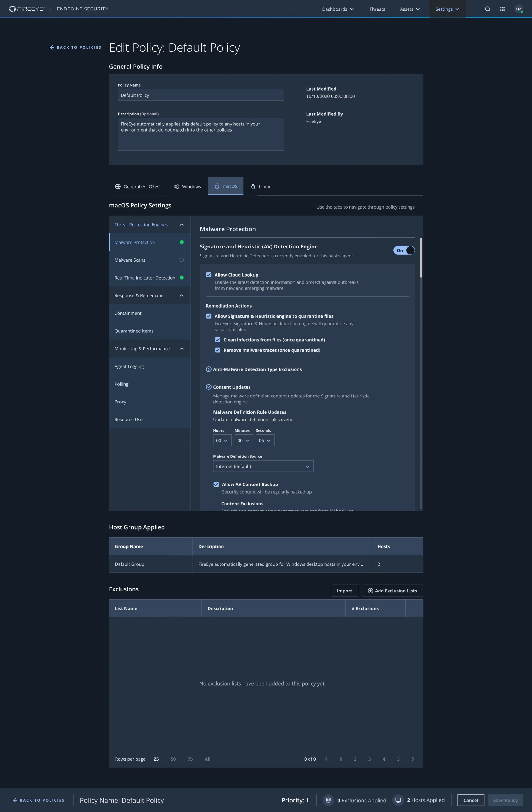This screenshot has width=532, height=812.
Task: Open the Dashboards menu
Action: click(x=337, y=9)
